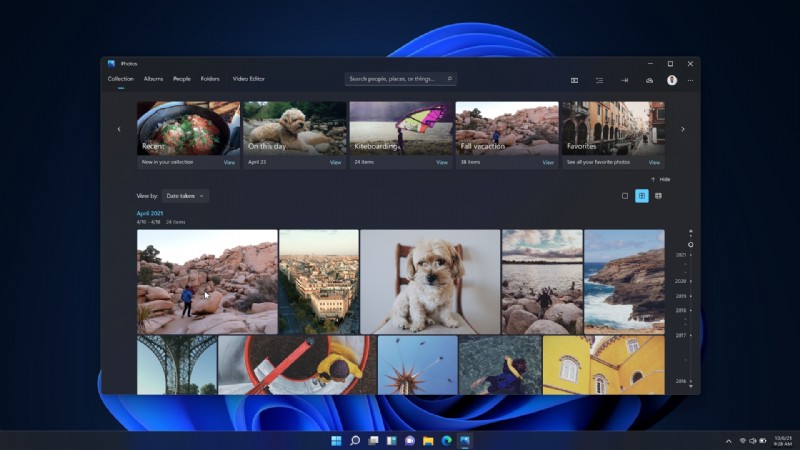Image resolution: width=800 pixels, height=450 pixels.
Task: Click the magnifier icon in search box
Action: (449, 79)
